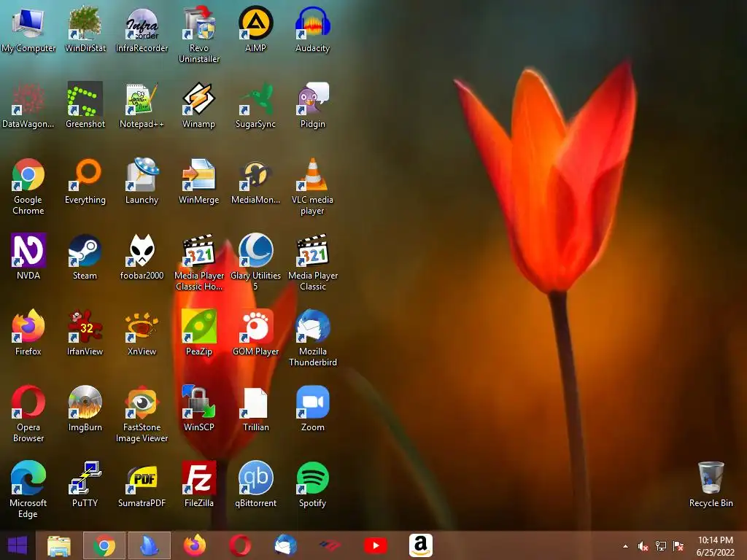Launch Firefox from the taskbar

[195, 545]
